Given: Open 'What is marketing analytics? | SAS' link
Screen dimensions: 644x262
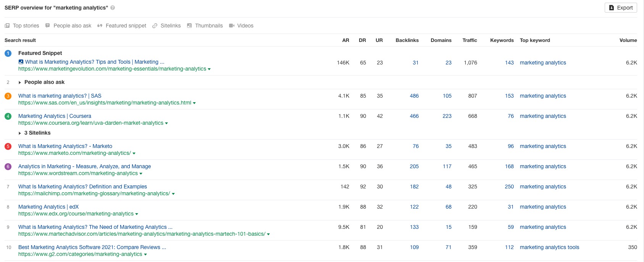Looking at the screenshot, I should point(60,96).
